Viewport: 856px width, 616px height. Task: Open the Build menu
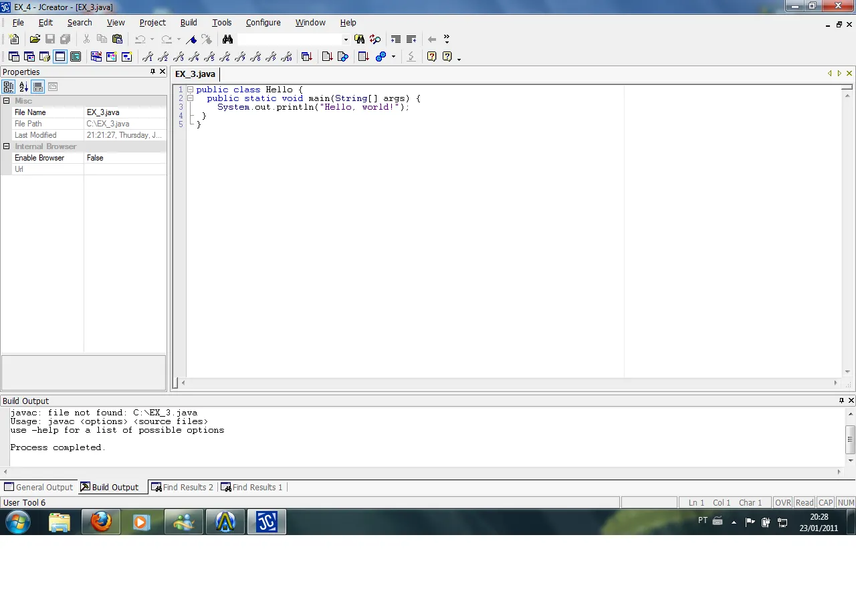(189, 23)
